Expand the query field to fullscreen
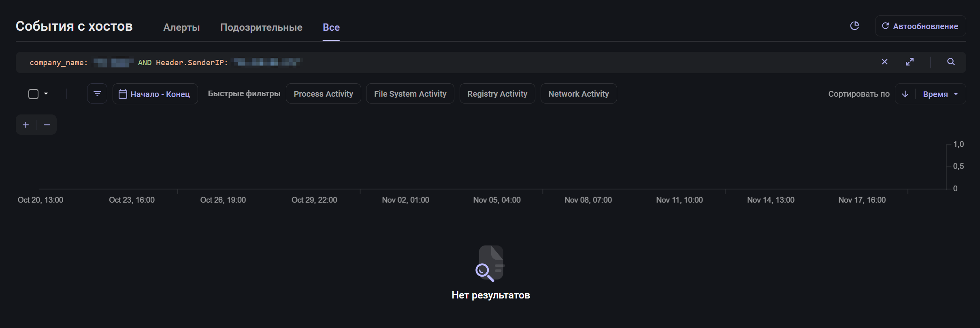980x328 pixels. click(910, 62)
